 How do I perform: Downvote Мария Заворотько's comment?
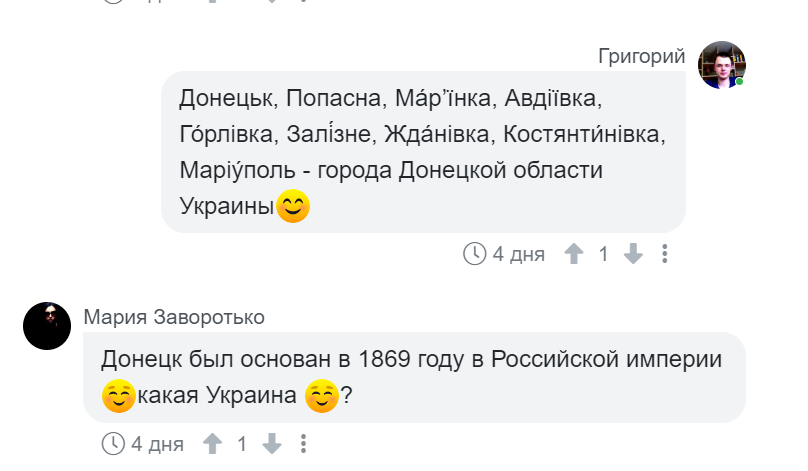[x=272, y=443]
